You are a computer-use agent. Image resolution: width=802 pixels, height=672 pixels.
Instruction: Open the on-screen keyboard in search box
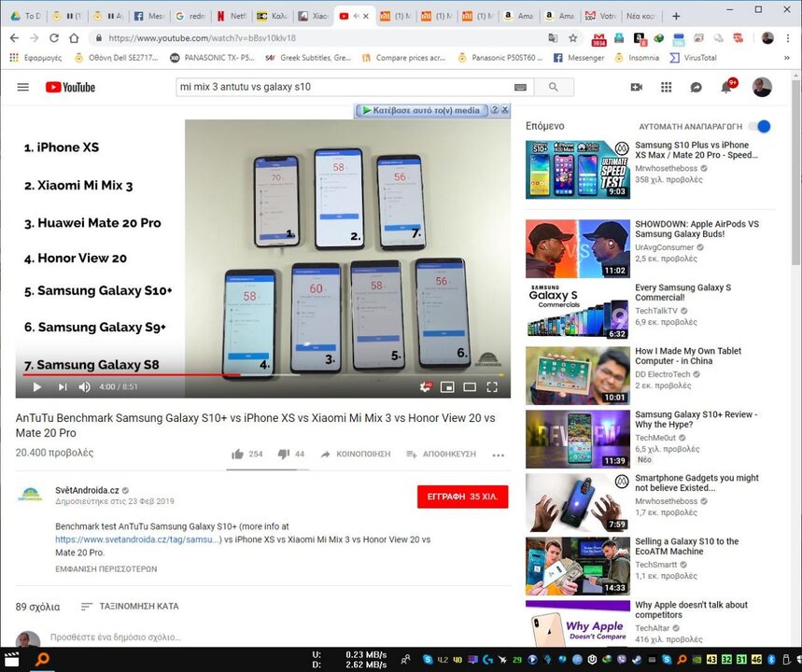520,88
